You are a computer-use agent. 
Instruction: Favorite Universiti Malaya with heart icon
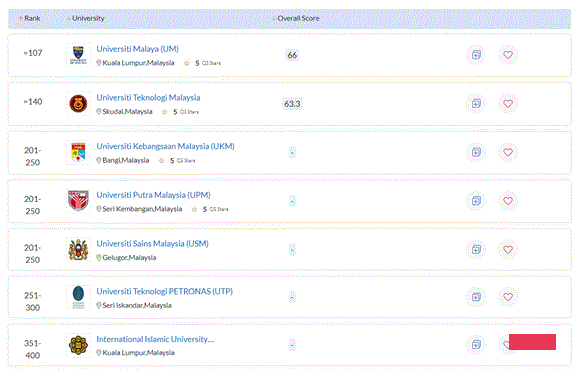tap(508, 55)
